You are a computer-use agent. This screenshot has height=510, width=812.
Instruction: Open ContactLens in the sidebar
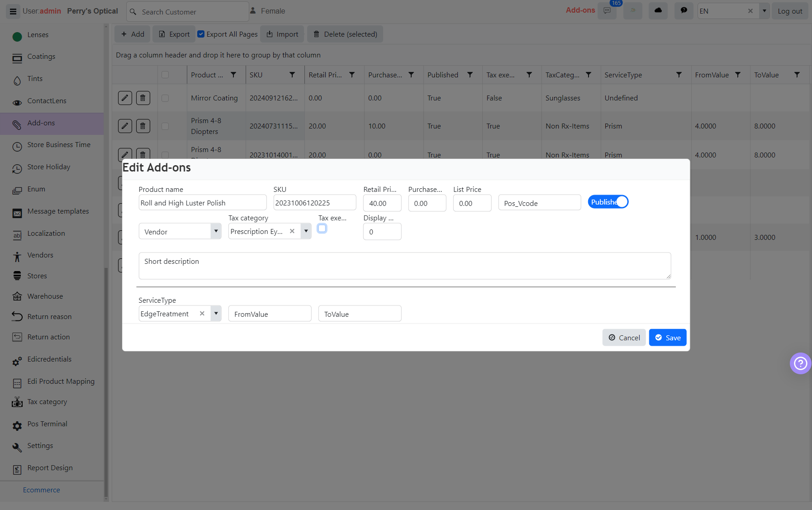tap(47, 101)
